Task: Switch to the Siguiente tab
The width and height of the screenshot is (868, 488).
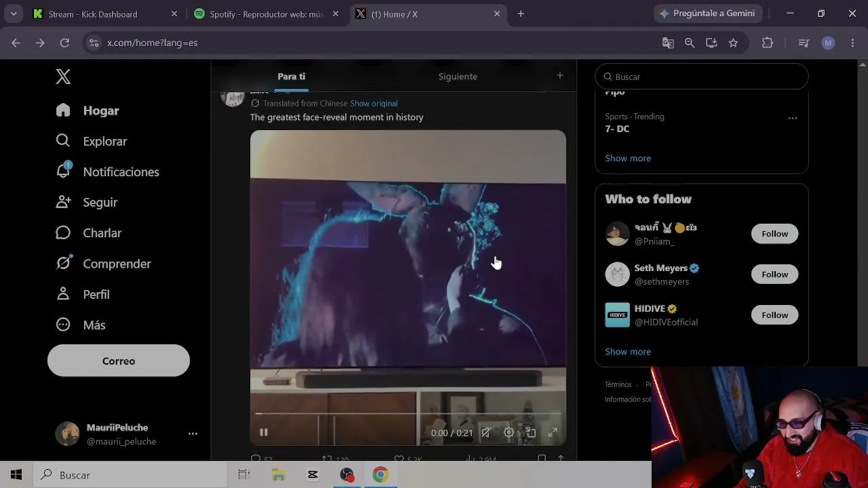Action: pos(458,77)
